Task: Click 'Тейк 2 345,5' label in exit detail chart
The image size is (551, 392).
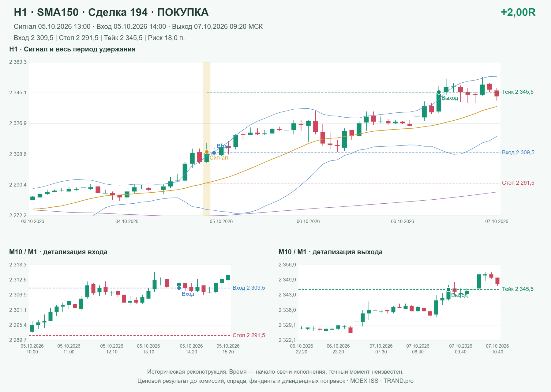Action: (x=518, y=289)
